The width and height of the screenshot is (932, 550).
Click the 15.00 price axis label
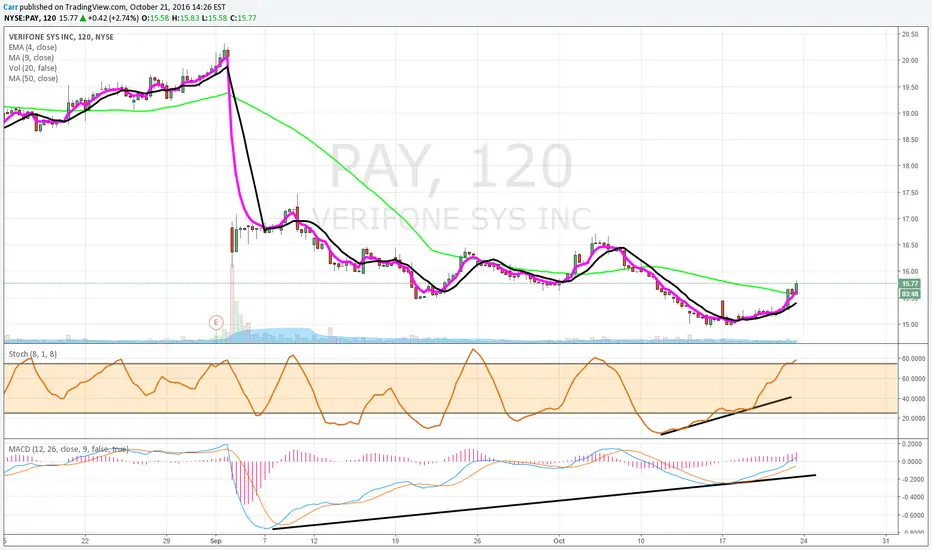(910, 325)
